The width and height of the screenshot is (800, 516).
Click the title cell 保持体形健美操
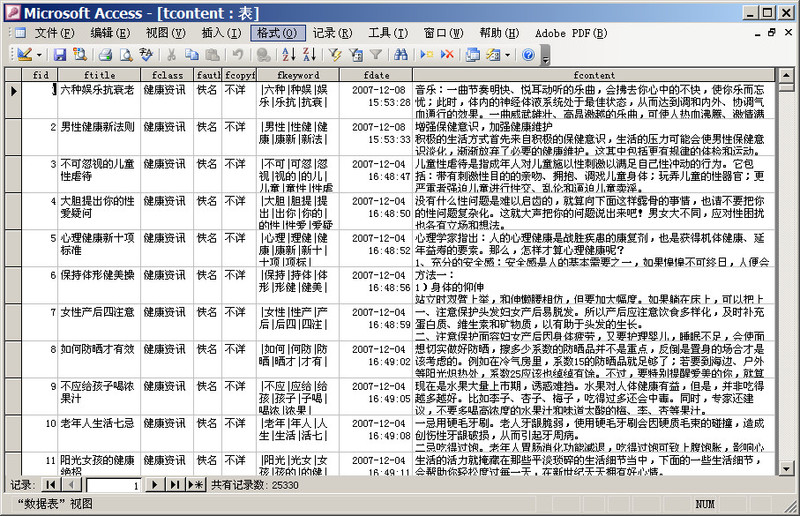(x=99, y=285)
